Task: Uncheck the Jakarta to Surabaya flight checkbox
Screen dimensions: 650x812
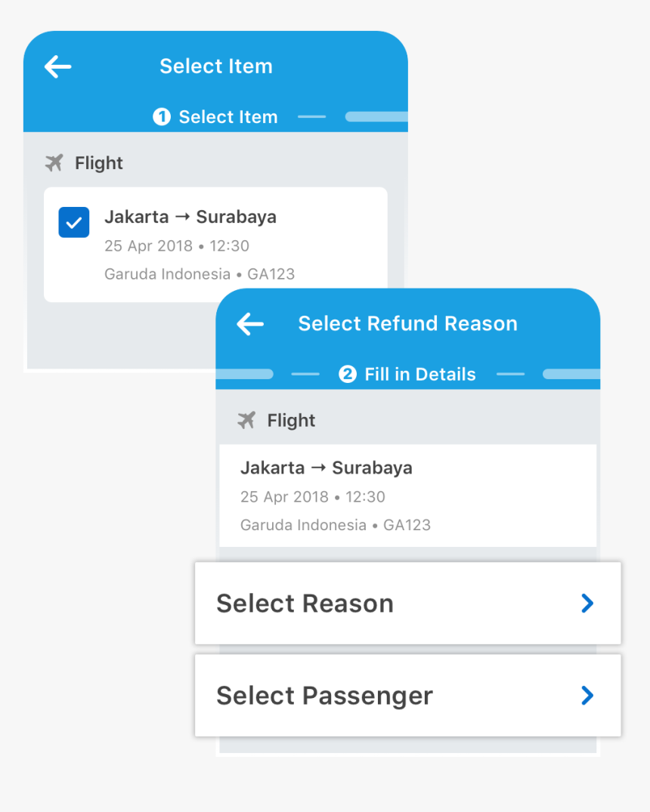Action: (x=74, y=223)
